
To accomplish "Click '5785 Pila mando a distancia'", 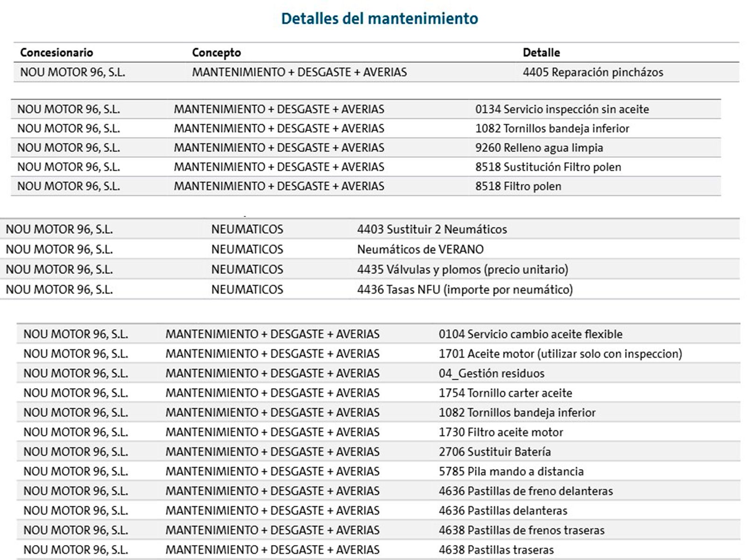I will (511, 471).
